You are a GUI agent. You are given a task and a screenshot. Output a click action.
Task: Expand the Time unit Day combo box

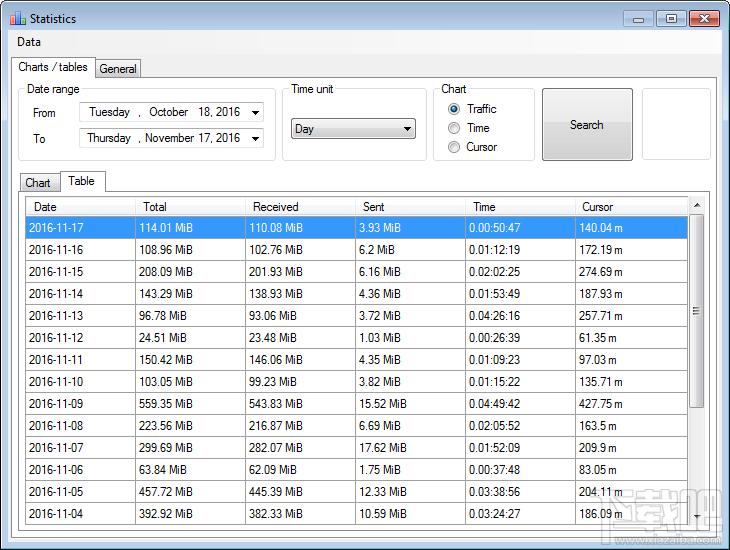point(353,129)
